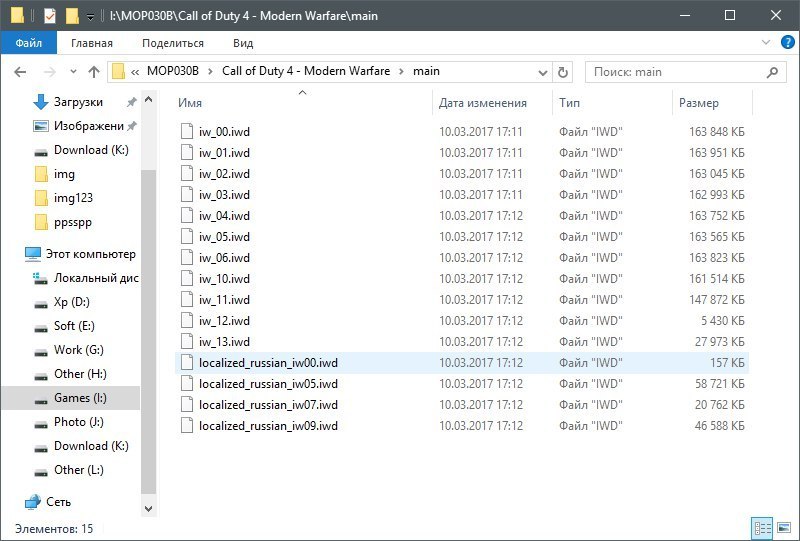Switch to the Вид ribbon tab
The image size is (800, 541).
243,43
